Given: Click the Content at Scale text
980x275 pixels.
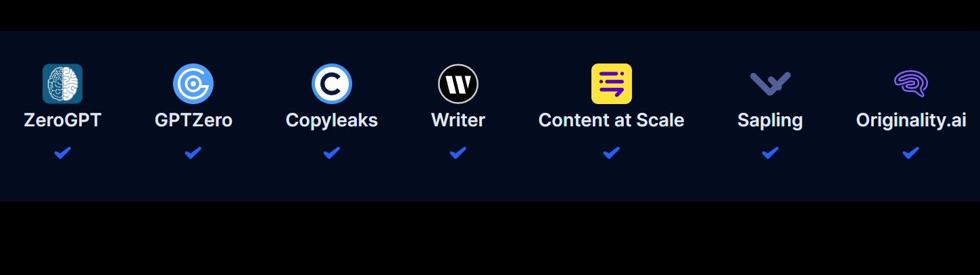Looking at the screenshot, I should (x=612, y=120).
